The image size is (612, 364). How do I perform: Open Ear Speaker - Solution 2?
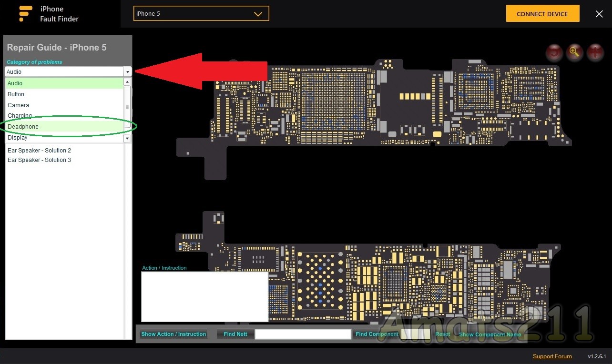pyautogui.click(x=40, y=151)
